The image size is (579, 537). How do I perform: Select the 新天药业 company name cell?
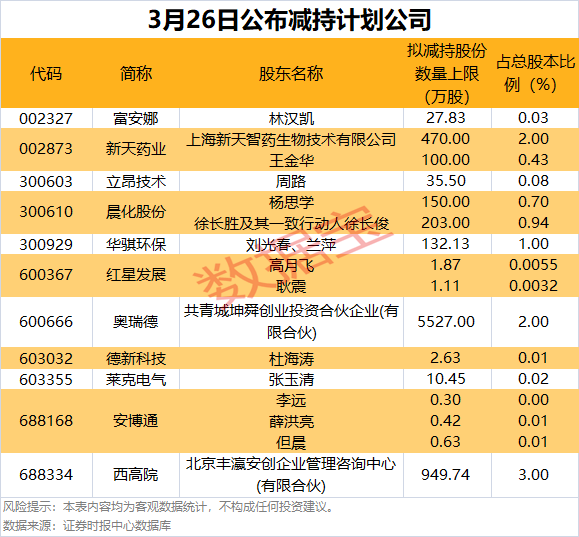pyautogui.click(x=136, y=149)
